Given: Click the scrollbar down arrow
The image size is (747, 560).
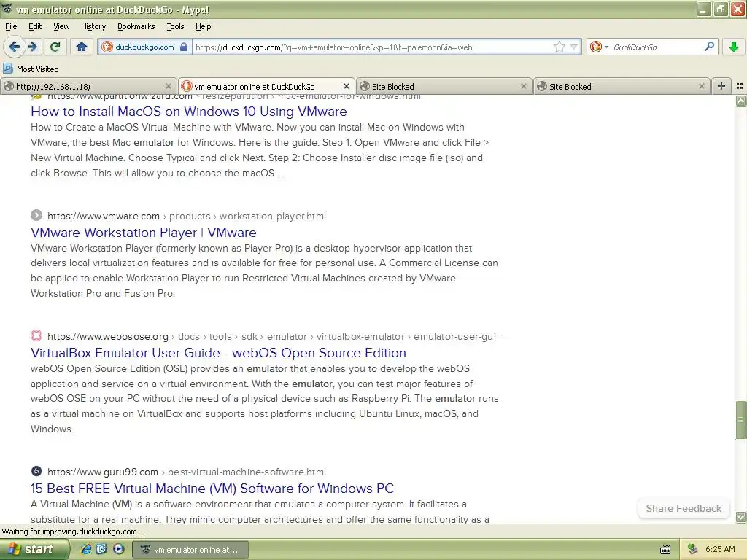Looking at the screenshot, I should [740, 517].
